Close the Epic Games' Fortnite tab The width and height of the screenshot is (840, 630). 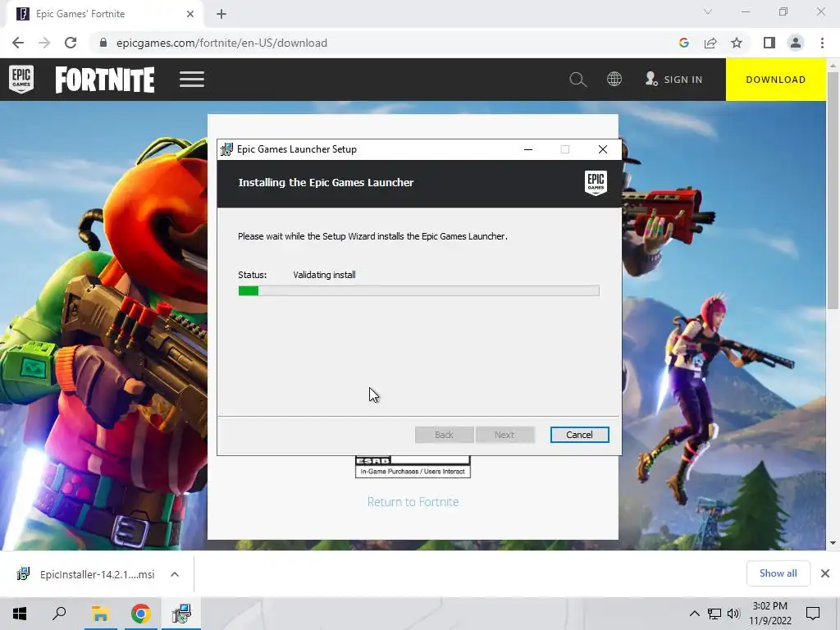[x=190, y=14]
